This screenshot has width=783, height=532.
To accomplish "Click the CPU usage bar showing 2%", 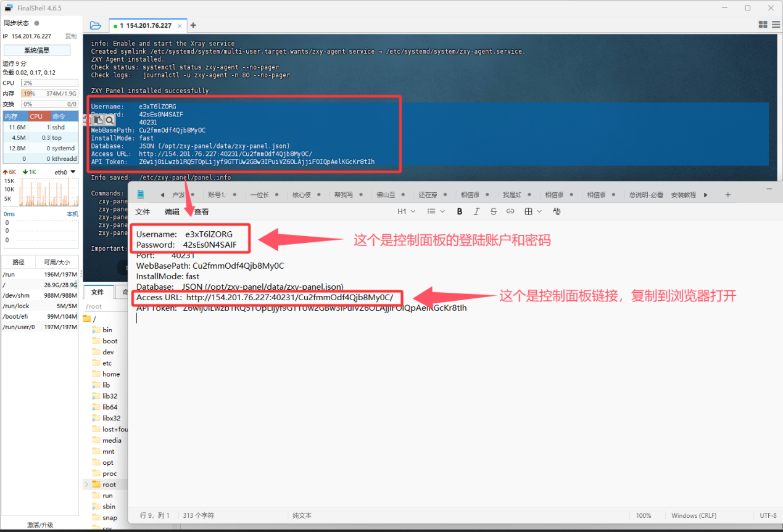I will click(49, 83).
